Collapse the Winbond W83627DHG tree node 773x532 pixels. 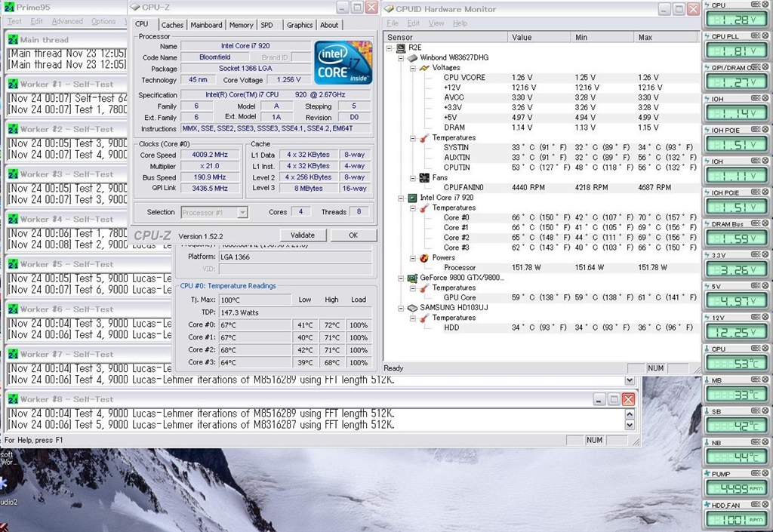402,58
